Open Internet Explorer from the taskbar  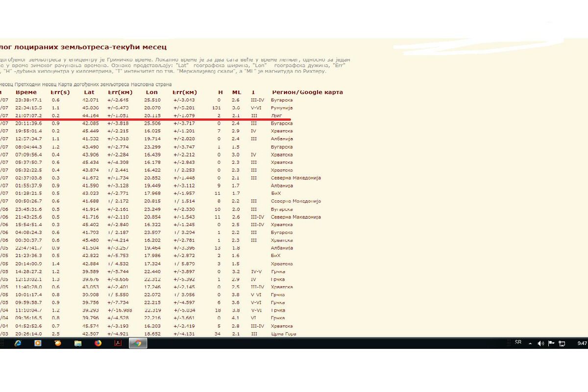click(18, 343)
